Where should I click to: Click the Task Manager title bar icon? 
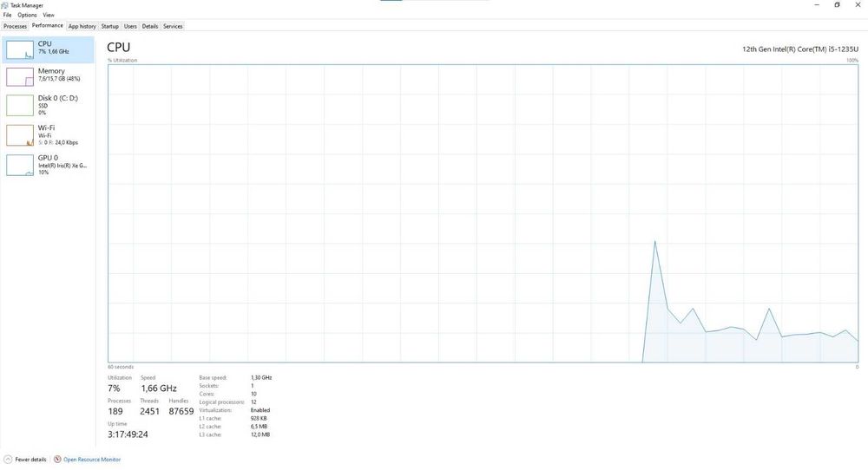pos(5,5)
